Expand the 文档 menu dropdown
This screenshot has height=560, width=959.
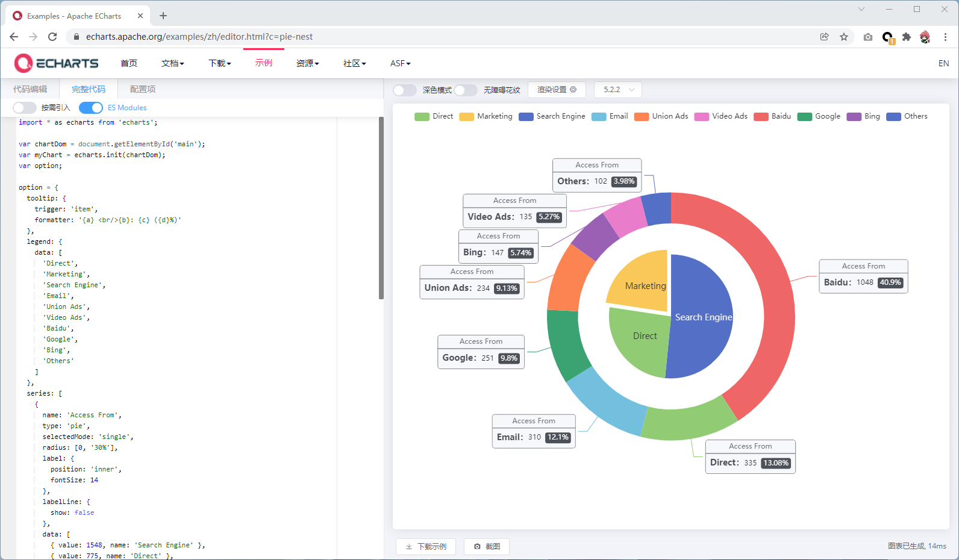coord(172,63)
